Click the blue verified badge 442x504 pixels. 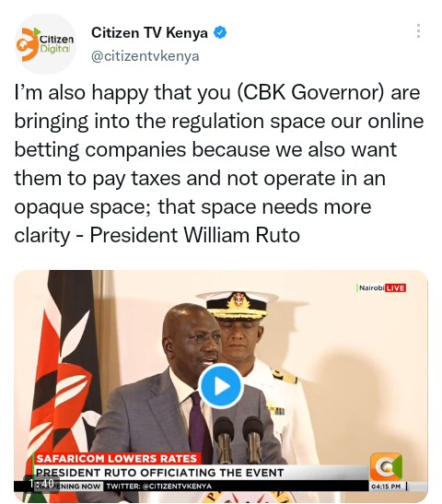click(x=220, y=33)
